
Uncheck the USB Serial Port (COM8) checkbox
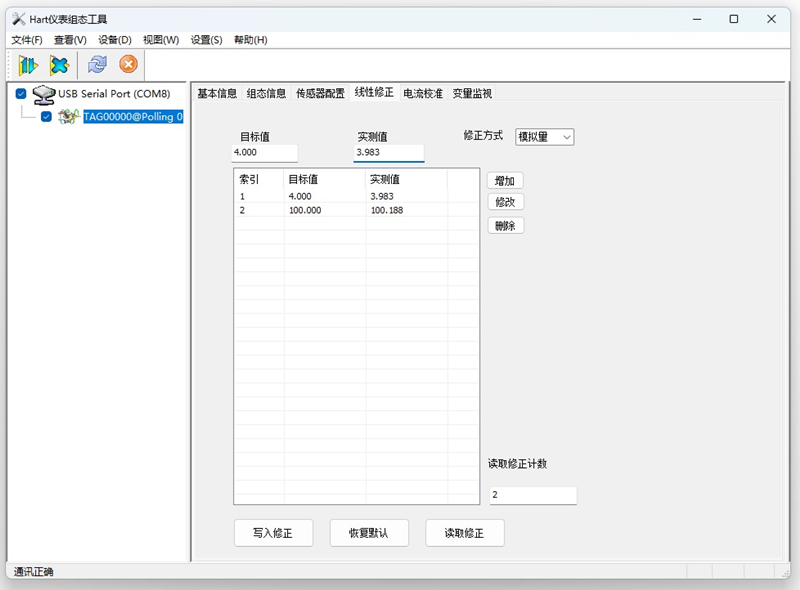pos(21,94)
